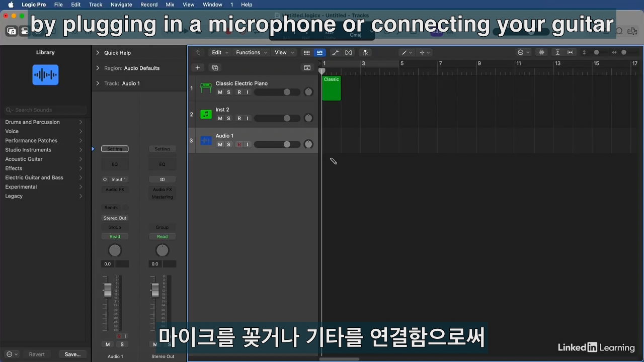Viewport: 644px width, 362px height.
Task: Open the File menu
Action: click(58, 5)
